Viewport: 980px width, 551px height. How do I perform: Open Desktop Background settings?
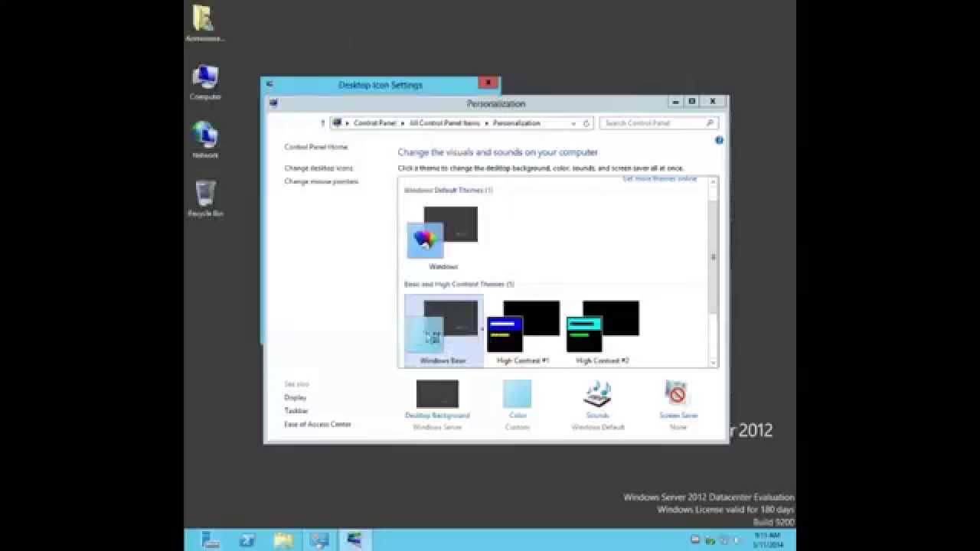pyautogui.click(x=436, y=394)
